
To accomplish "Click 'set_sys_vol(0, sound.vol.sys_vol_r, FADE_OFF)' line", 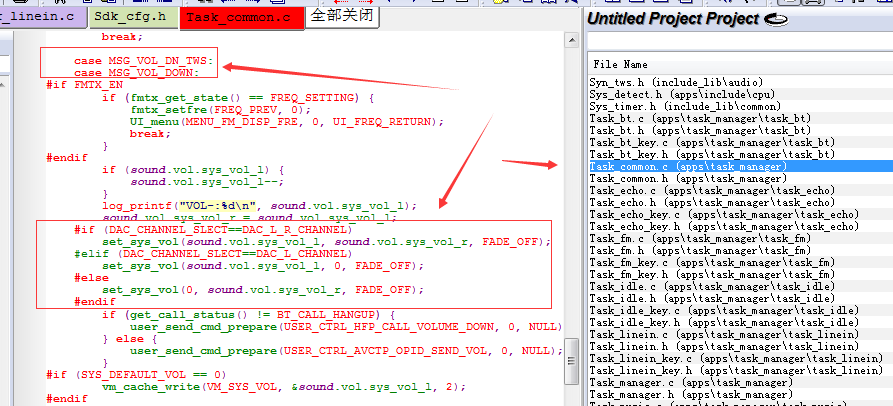I will [263, 289].
